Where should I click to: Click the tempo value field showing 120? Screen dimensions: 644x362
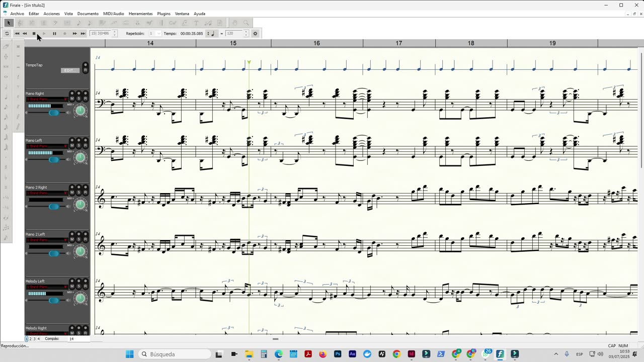[x=233, y=34]
